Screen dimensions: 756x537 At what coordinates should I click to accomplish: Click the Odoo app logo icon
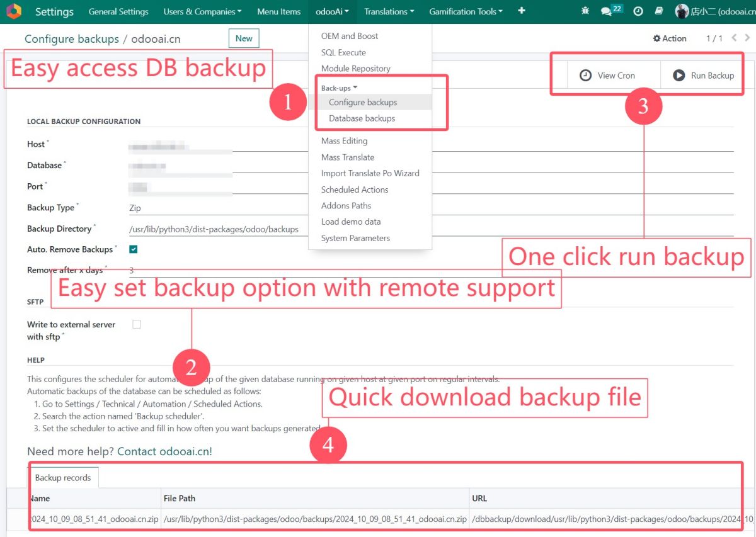click(13, 11)
